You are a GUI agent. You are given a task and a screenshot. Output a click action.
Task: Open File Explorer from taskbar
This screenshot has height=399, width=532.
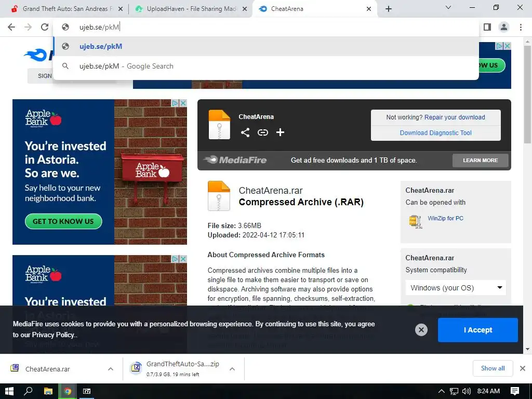(x=48, y=391)
